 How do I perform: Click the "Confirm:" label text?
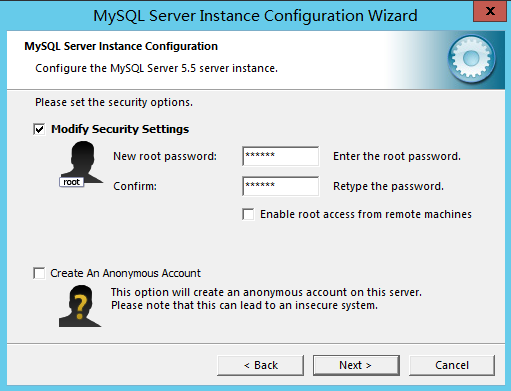pos(135,186)
